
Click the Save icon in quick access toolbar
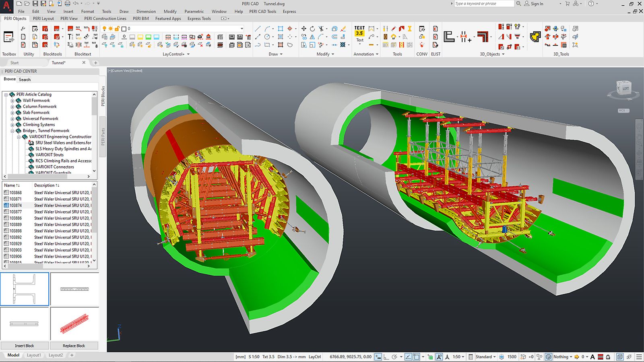tap(35, 4)
